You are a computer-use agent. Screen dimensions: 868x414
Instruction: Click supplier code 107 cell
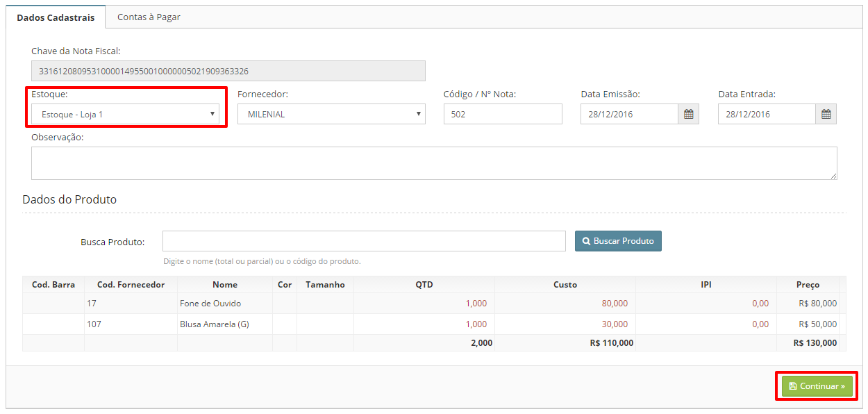tap(131, 324)
